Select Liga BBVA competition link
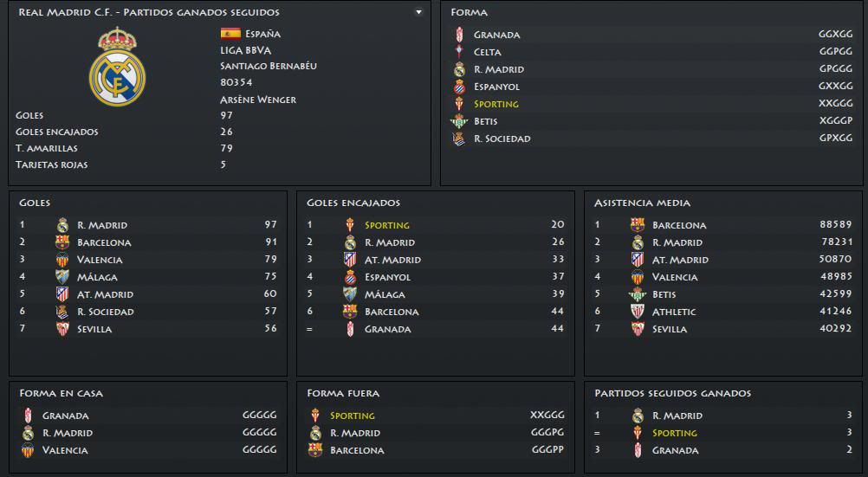Image resolution: width=868 pixels, height=477 pixels. [x=246, y=50]
